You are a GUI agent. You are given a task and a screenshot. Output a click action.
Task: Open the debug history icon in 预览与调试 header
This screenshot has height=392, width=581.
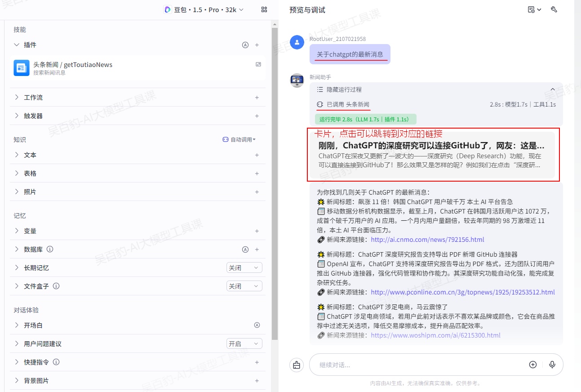click(534, 9)
